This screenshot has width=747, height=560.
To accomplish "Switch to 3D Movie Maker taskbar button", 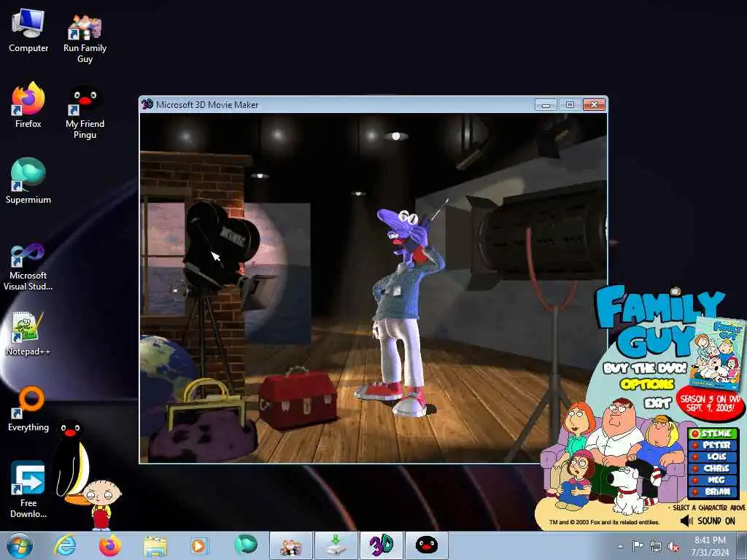I will pyautogui.click(x=381, y=545).
